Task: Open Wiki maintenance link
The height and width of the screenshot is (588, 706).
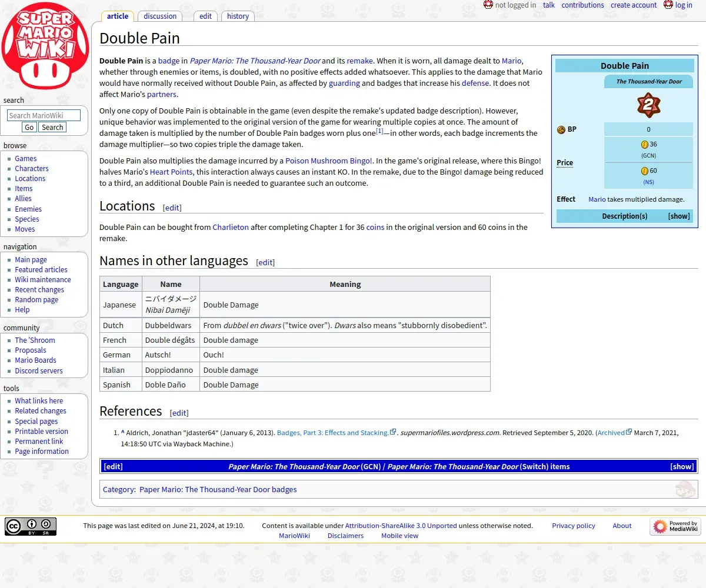Action: click(43, 279)
